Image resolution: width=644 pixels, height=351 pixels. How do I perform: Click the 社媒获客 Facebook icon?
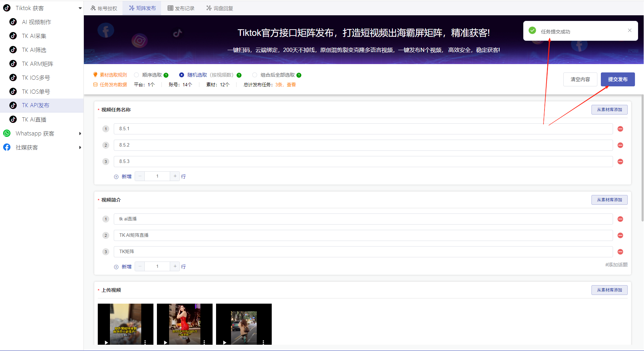click(7, 147)
